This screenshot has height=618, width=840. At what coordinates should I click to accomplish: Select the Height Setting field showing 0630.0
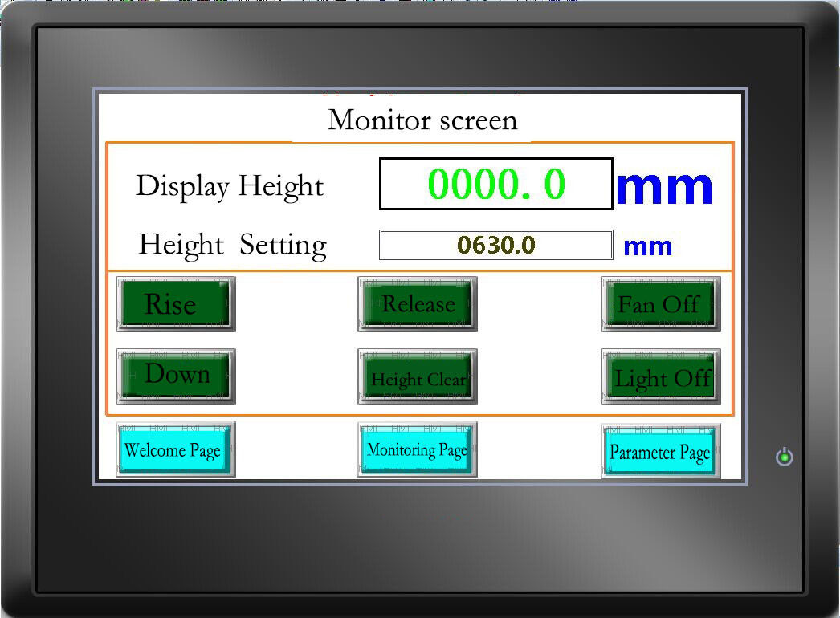[495, 245]
